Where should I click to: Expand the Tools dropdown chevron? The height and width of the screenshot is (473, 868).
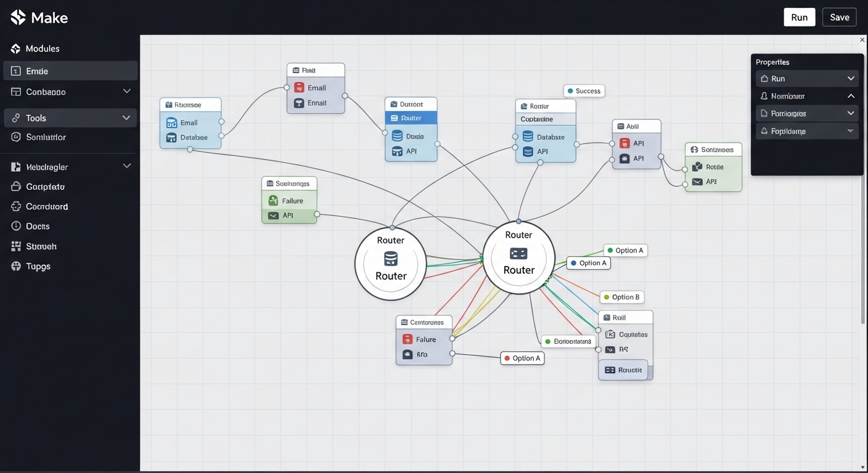(126, 118)
